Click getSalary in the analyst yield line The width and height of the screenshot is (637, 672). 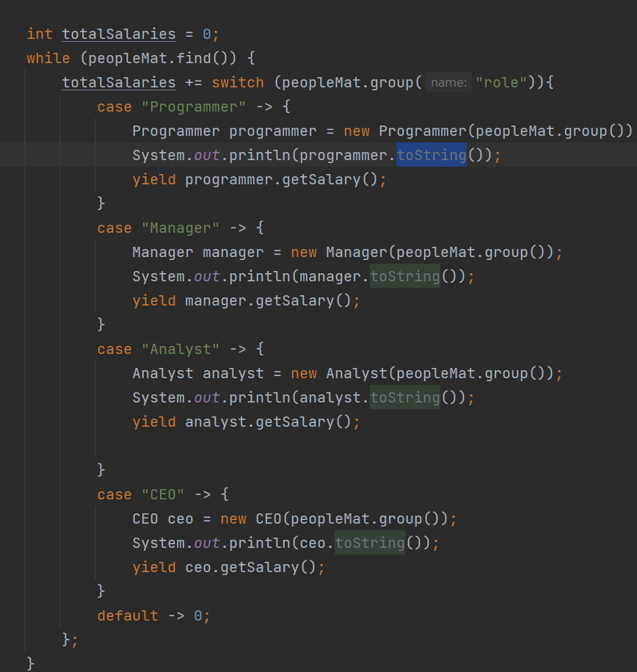coord(295,422)
